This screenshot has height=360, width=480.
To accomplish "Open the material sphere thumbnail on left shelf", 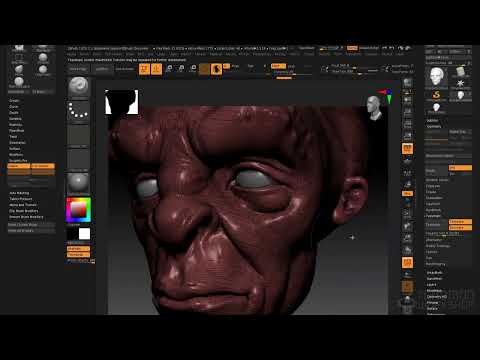I will click(78, 183).
